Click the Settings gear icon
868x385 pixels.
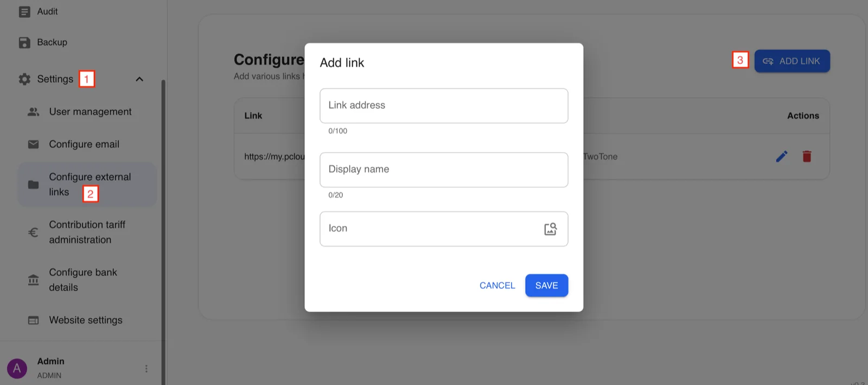click(24, 79)
